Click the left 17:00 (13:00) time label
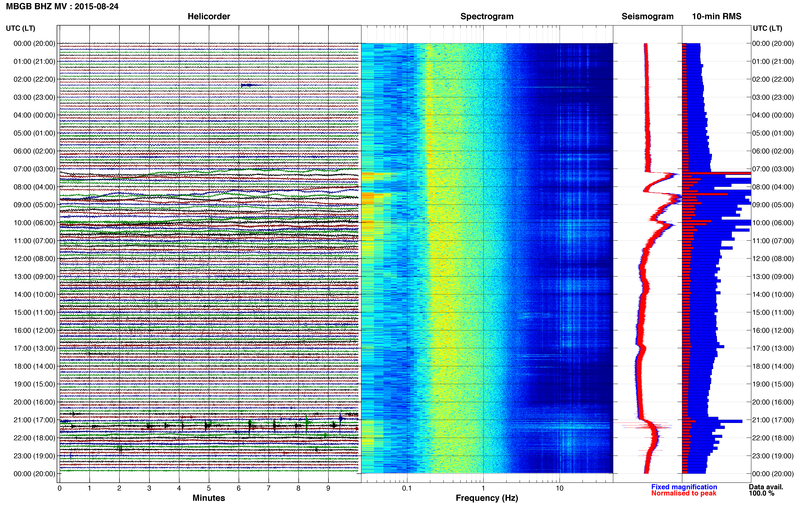Image resolution: width=812 pixels, height=508 pixels. pos(34,348)
